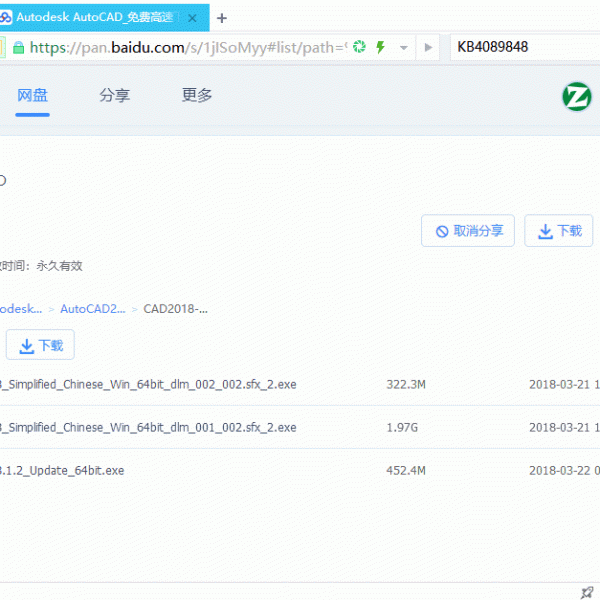Screen dimensions: 600x600
Task: Click the green Z logo icon
Action: (x=577, y=96)
